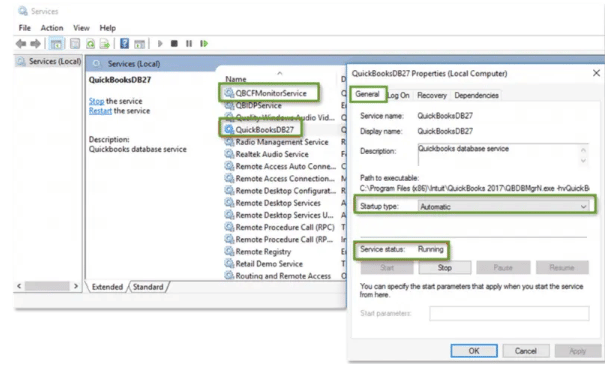Click gear icon beside QBCFMonitorService
The image size is (607, 366).
pos(229,93)
